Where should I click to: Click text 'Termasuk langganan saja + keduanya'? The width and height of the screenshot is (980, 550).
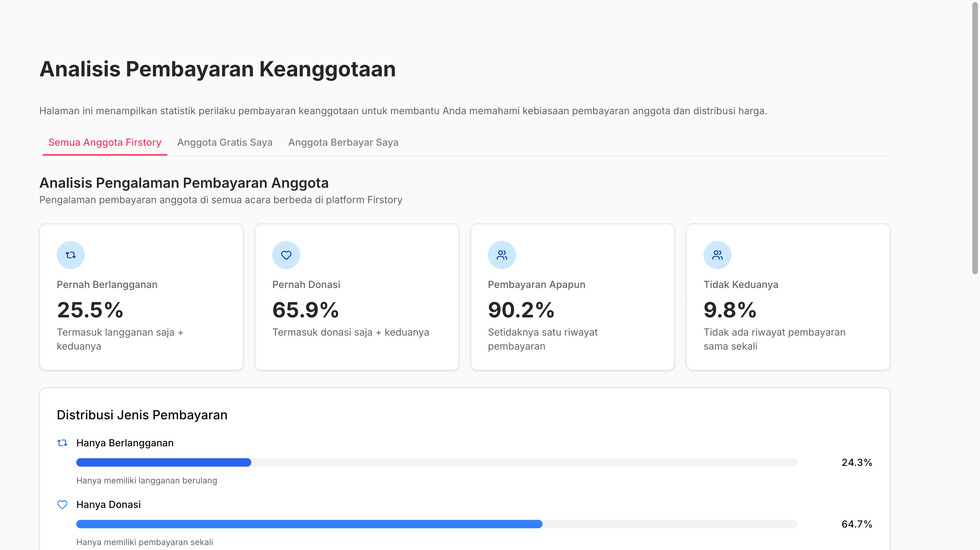(x=120, y=339)
